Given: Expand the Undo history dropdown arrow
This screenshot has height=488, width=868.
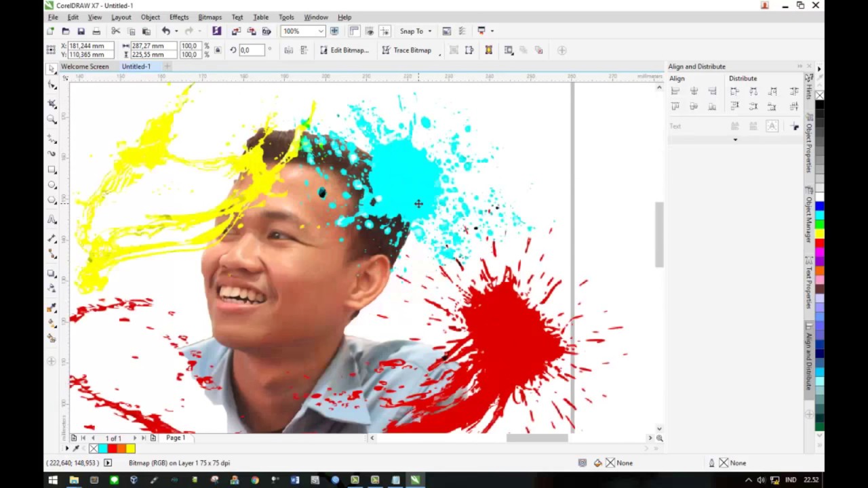Looking at the screenshot, I should coord(176,31).
